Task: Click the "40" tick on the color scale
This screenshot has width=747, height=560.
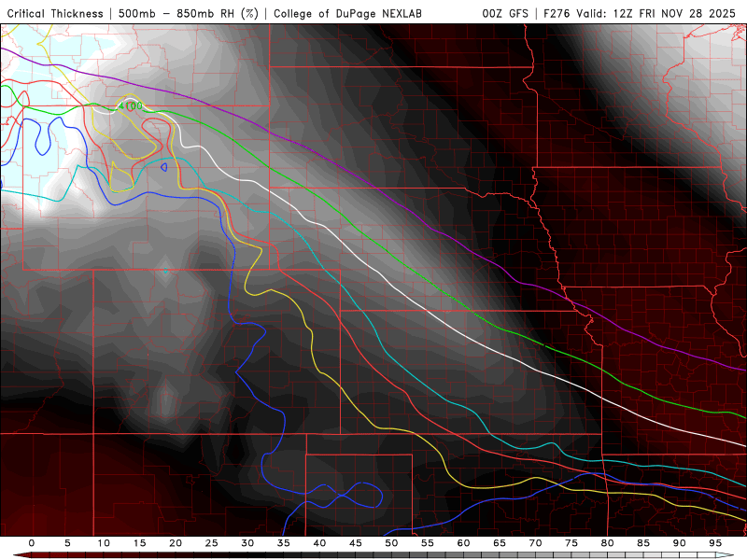Action: pos(319,543)
